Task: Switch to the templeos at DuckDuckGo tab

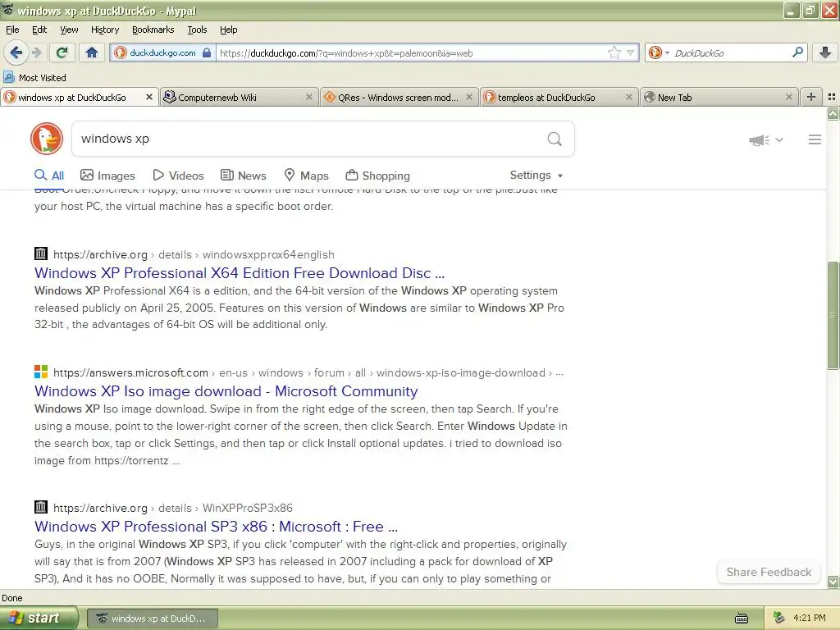Action: click(559, 97)
